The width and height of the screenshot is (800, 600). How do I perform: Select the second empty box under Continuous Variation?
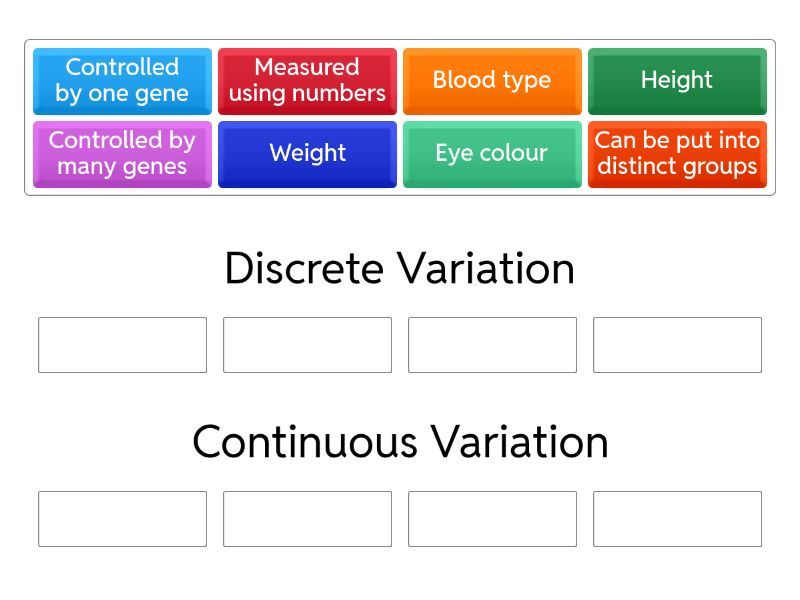(x=307, y=519)
